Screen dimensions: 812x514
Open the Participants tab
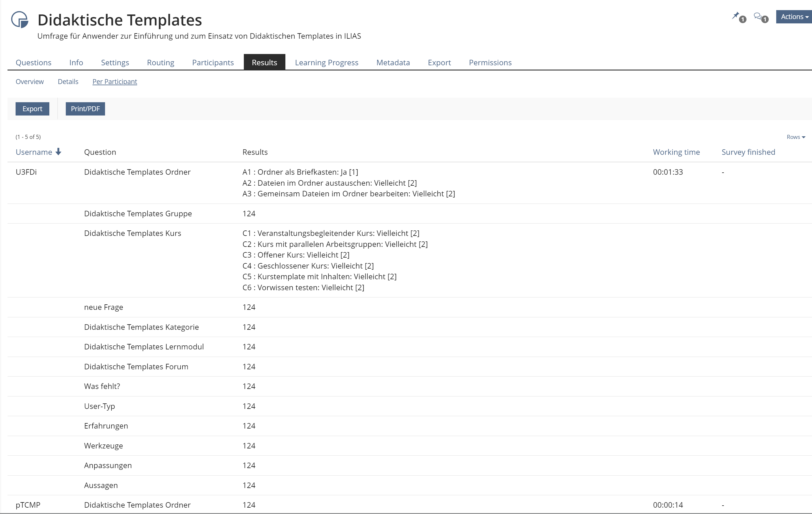pyautogui.click(x=213, y=62)
